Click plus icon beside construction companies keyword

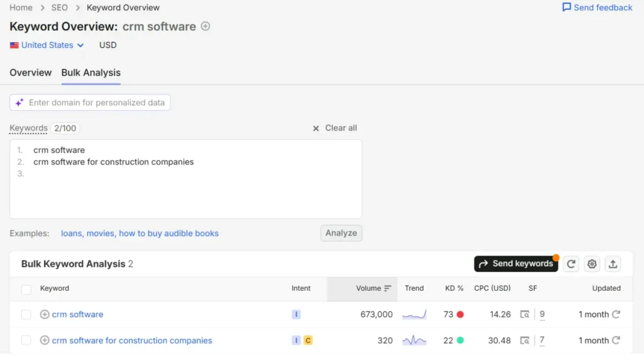[45, 340]
